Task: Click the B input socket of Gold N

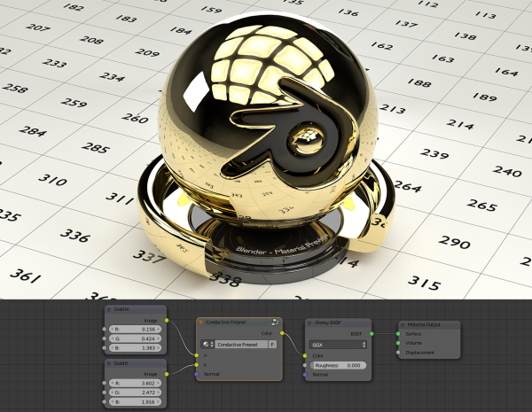Action: click(x=104, y=348)
